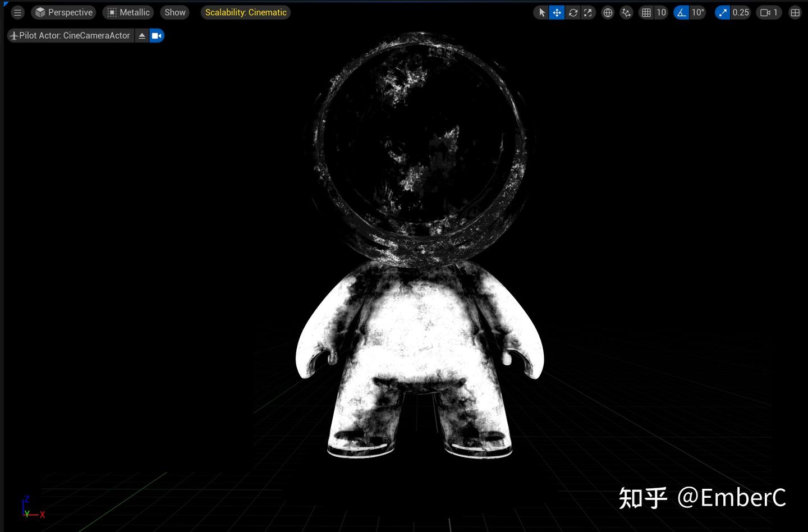Open the hamburger viewport options menu
Viewport: 808px width, 532px height.
17,12
